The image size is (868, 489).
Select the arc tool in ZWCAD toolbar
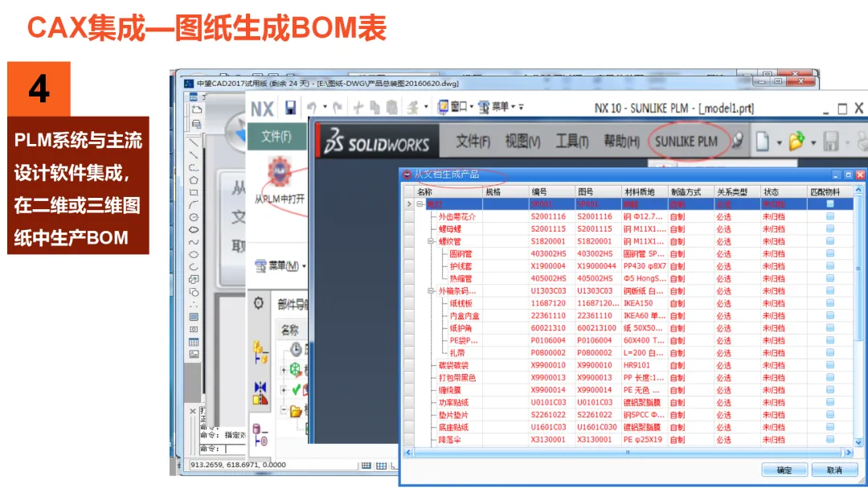pyautogui.click(x=194, y=205)
